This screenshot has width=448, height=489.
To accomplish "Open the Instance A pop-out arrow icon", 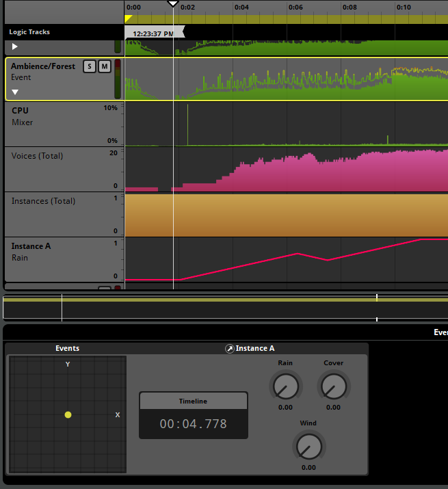I will tap(230, 349).
